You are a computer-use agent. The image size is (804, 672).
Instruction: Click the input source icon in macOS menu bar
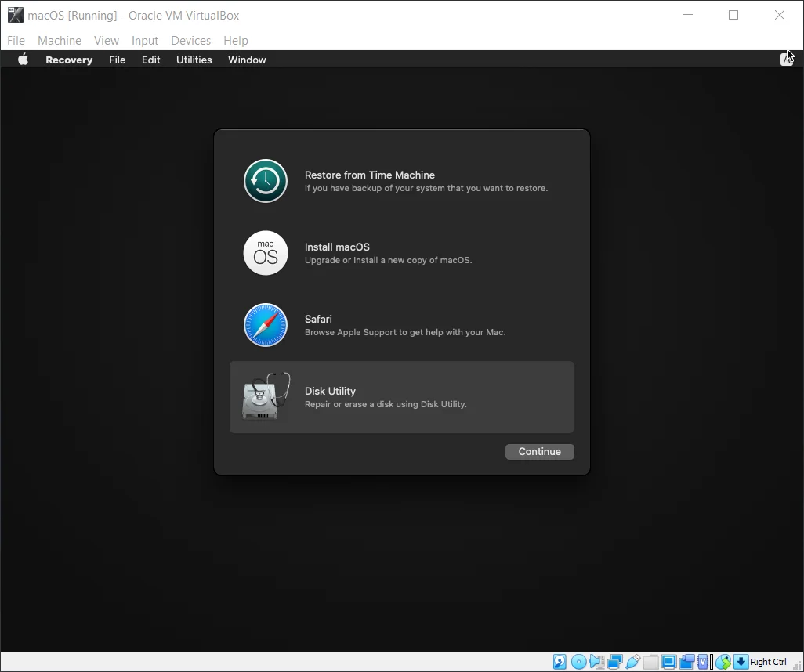(787, 60)
